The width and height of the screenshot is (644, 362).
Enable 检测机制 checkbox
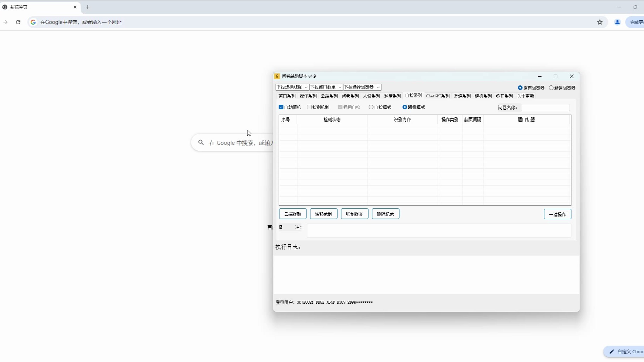(x=309, y=107)
